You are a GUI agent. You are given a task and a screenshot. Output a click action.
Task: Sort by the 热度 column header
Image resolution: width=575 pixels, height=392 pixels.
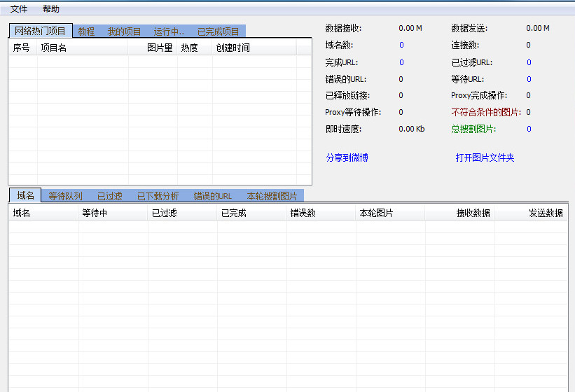[195, 48]
